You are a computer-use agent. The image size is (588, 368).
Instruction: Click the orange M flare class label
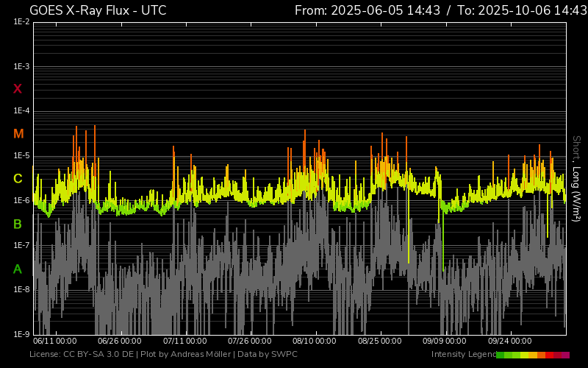click(x=18, y=134)
